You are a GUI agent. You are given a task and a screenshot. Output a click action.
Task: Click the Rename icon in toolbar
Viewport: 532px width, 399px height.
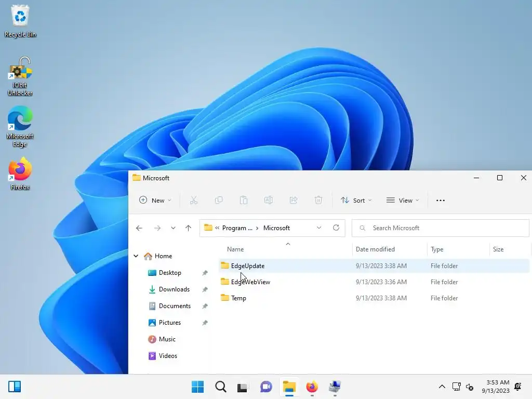pyautogui.click(x=269, y=200)
